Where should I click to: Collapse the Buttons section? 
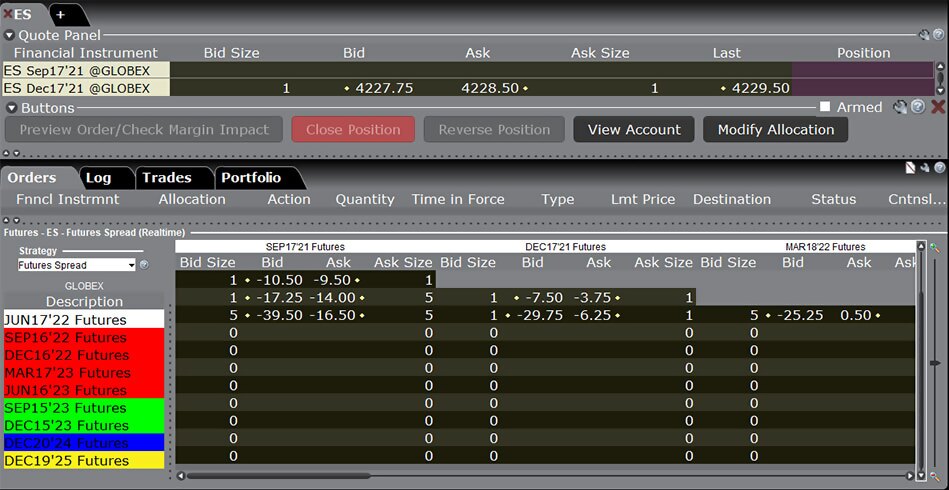(x=9, y=108)
